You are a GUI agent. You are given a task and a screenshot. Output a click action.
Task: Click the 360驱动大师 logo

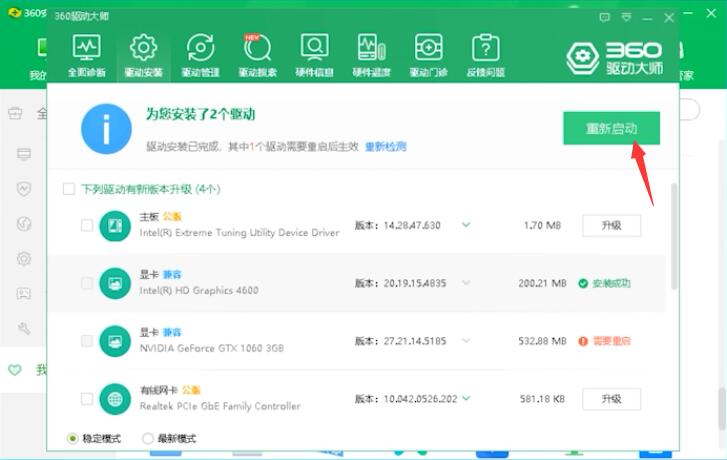615,58
